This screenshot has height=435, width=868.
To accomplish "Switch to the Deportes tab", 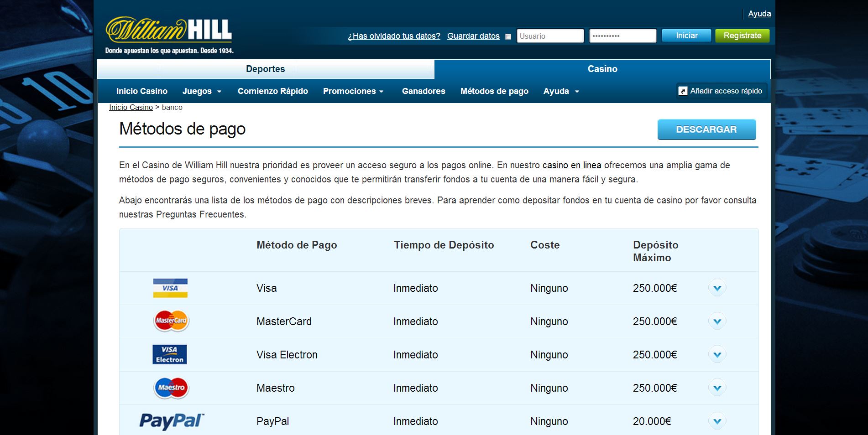I will [266, 69].
